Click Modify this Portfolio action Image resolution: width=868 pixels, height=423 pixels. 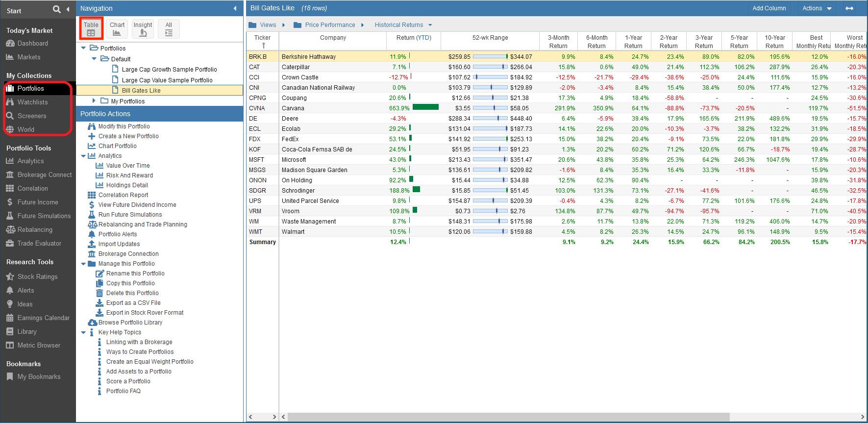tap(124, 126)
